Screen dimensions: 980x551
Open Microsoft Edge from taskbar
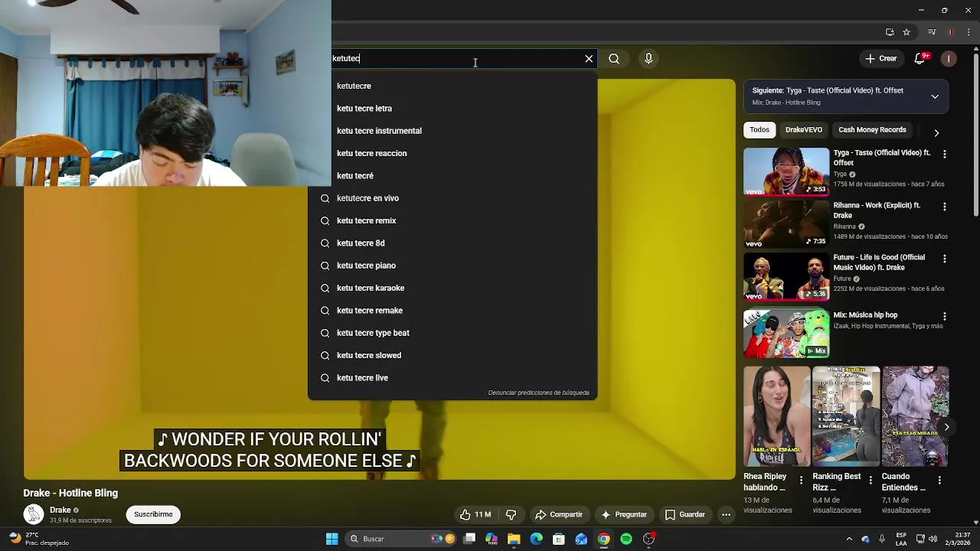pos(537,539)
